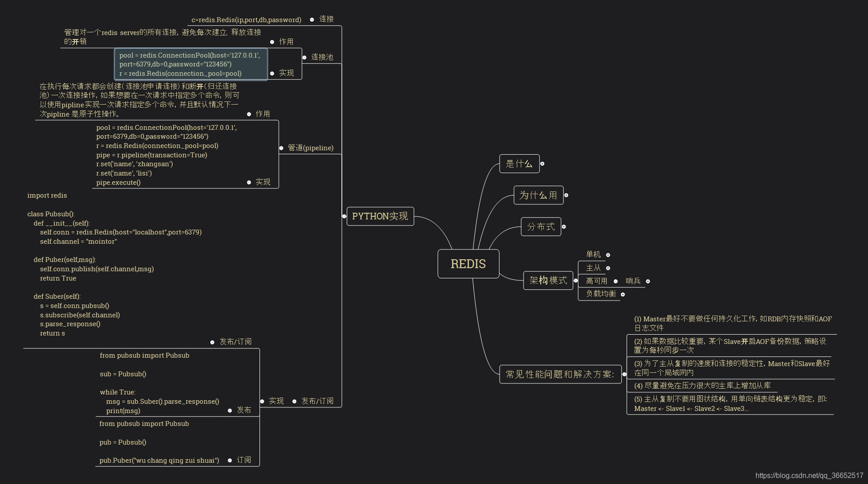Collapse the dot beside 常见性能问题和解决方案 node
The image size is (868, 484).
tap(624, 374)
